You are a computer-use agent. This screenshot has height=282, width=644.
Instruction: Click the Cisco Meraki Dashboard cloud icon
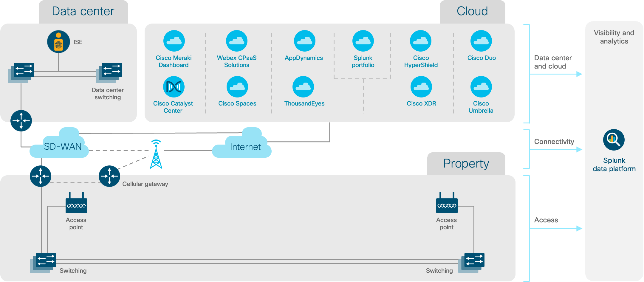click(174, 41)
